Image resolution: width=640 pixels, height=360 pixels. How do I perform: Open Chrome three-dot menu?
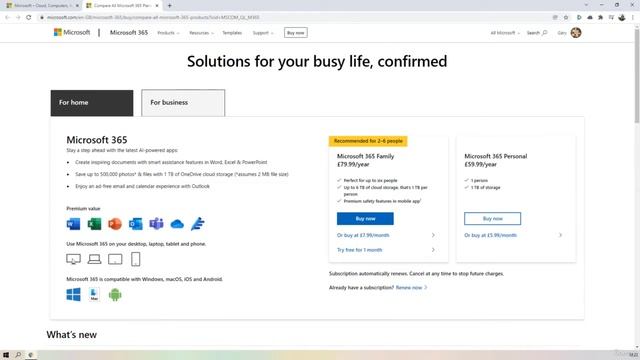(633, 17)
